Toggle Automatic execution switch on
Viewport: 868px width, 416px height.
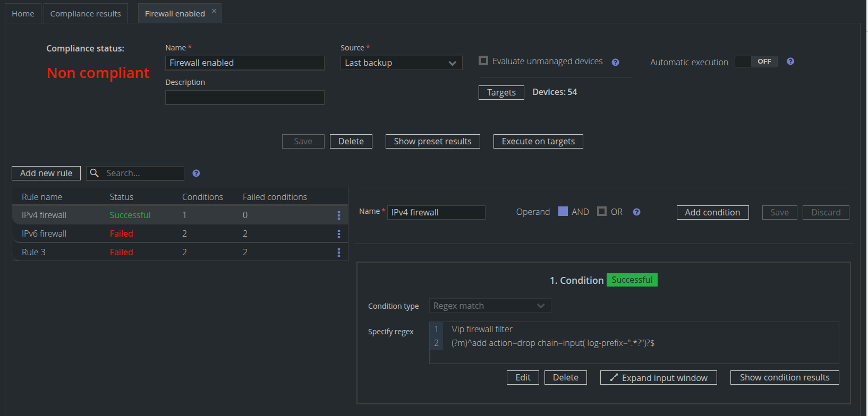pos(756,62)
